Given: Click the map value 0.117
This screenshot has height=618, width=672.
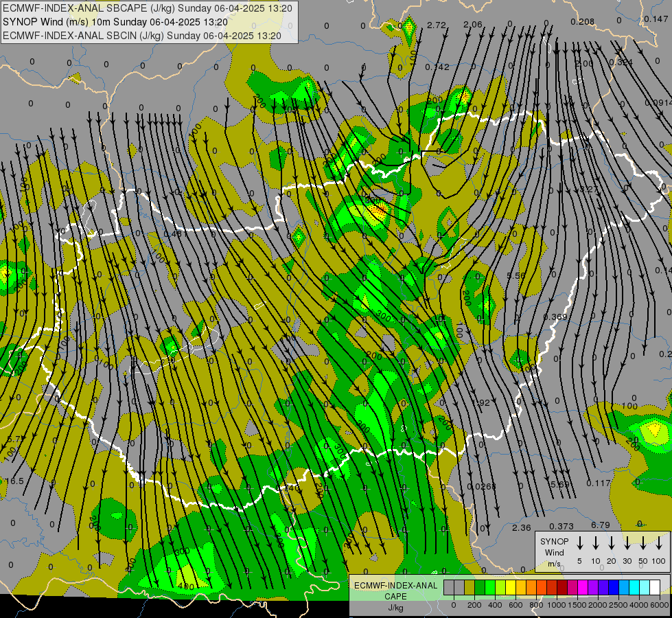Looking at the screenshot, I should 599,483.
